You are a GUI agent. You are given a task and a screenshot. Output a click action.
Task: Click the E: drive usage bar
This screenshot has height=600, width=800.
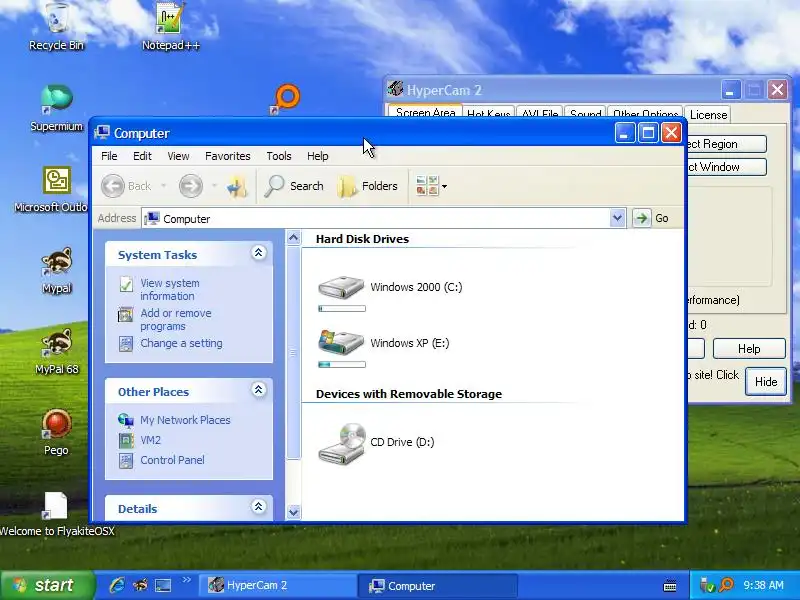pos(342,364)
